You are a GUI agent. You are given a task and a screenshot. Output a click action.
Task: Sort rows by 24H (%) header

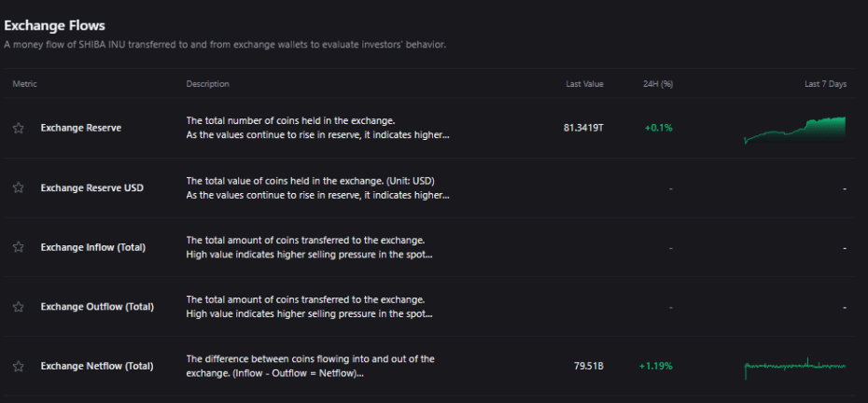pyautogui.click(x=658, y=84)
